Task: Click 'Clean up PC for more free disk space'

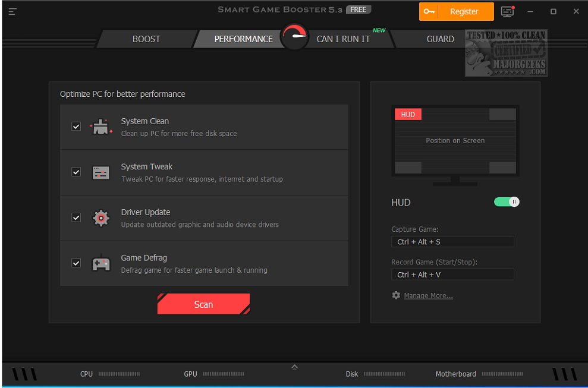Action: coord(179,134)
